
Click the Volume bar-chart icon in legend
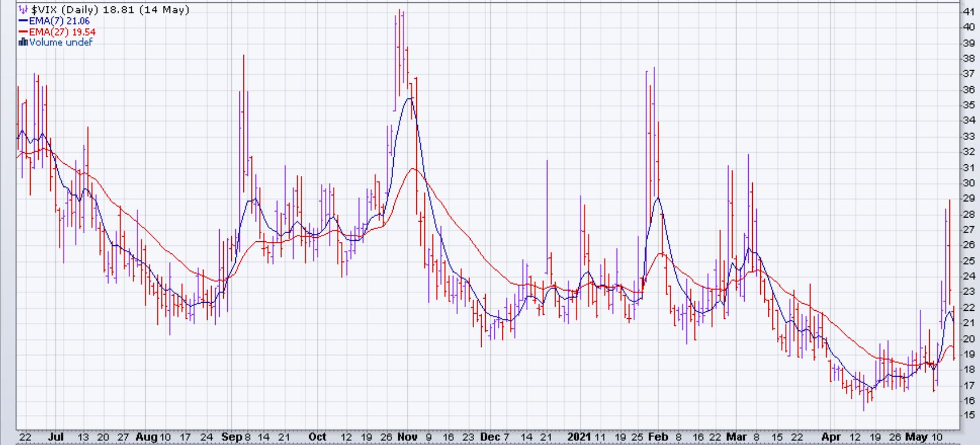coord(23,42)
